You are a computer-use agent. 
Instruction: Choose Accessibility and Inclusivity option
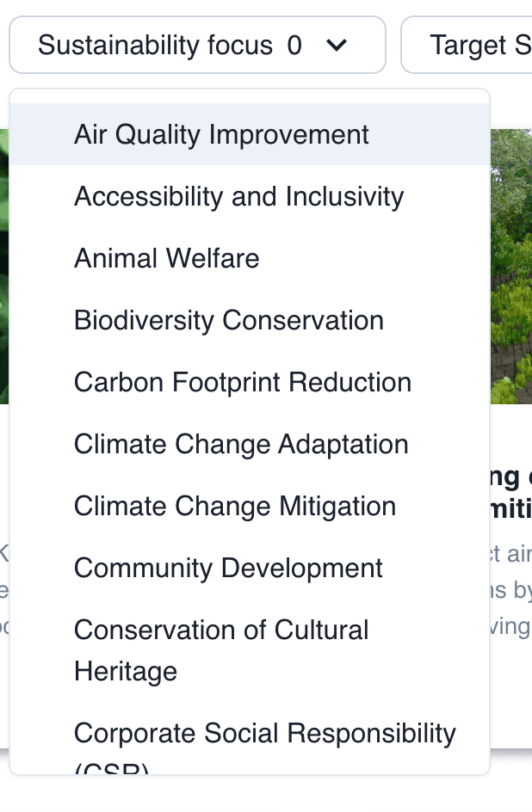point(250,196)
